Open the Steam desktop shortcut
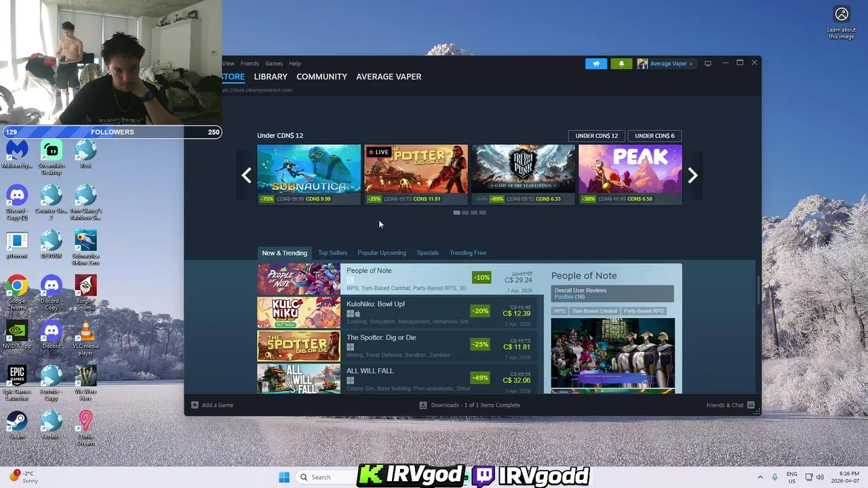 coord(17,426)
